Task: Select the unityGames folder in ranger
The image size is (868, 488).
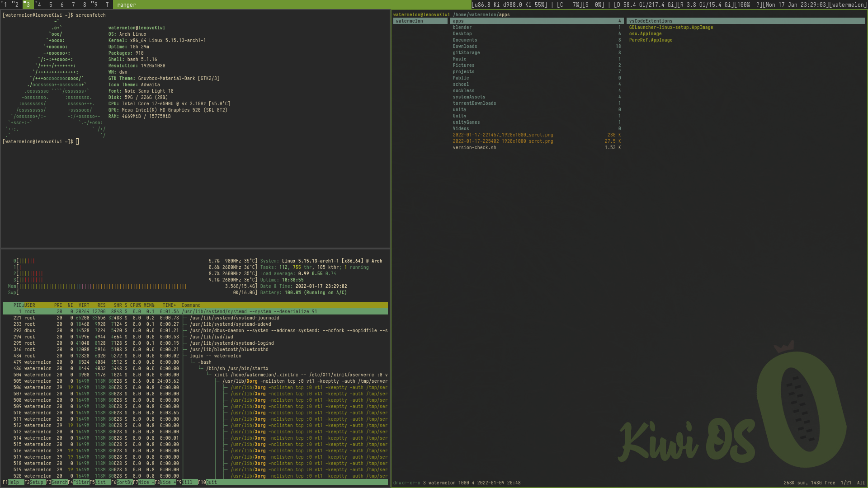Action: click(x=537, y=122)
